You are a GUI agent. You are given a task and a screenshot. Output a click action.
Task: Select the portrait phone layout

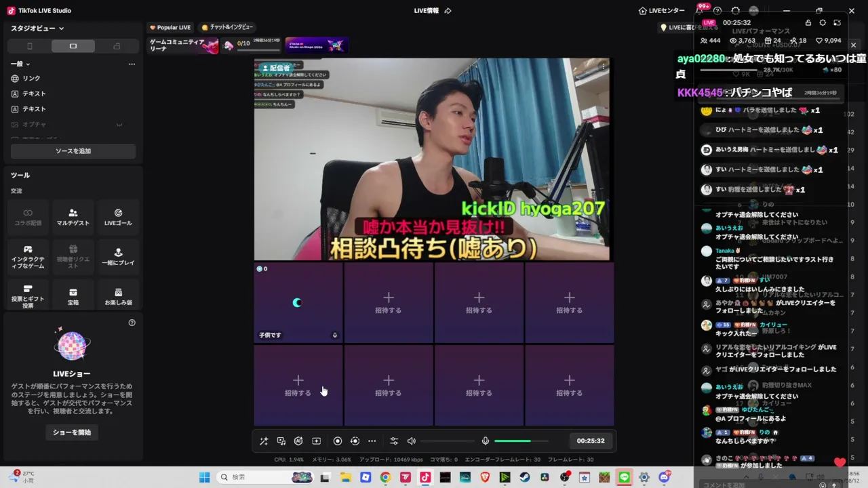click(x=29, y=46)
